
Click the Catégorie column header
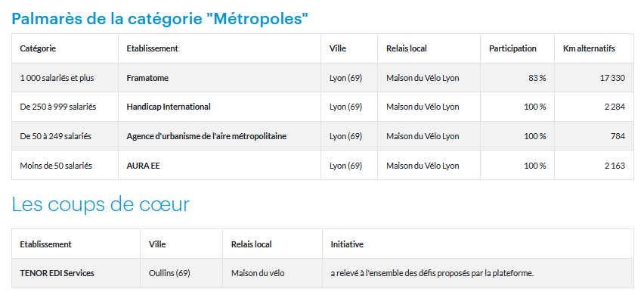38,48
